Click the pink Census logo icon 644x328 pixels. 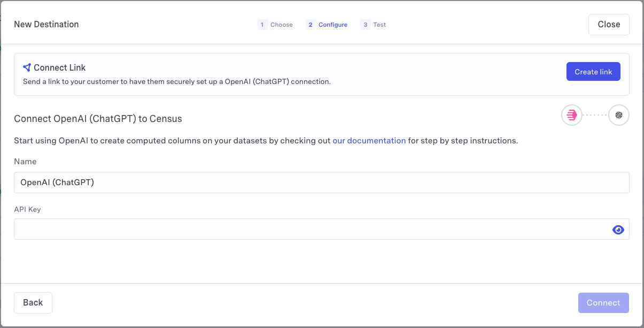coord(571,115)
